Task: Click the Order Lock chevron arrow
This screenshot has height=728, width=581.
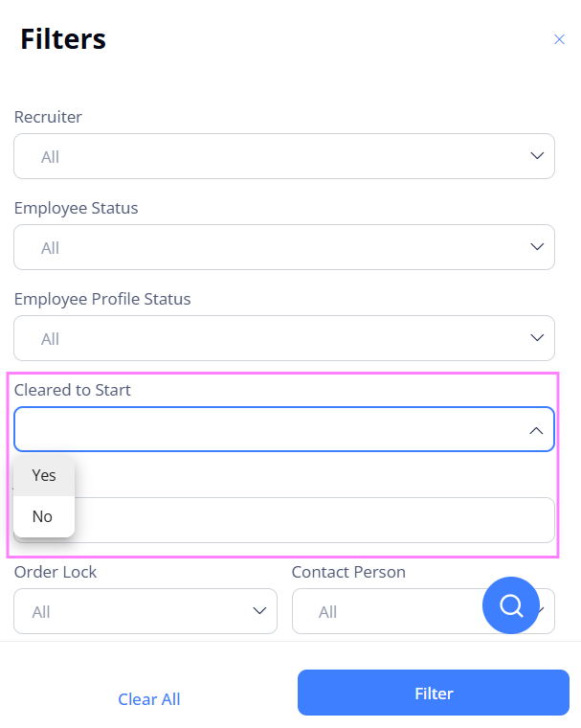Action: click(258, 611)
